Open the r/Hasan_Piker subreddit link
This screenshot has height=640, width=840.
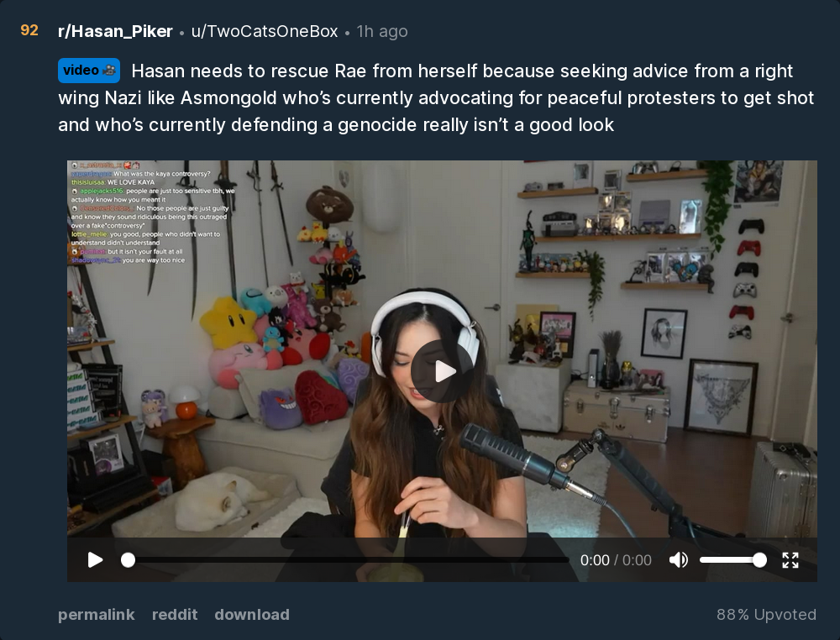[115, 31]
